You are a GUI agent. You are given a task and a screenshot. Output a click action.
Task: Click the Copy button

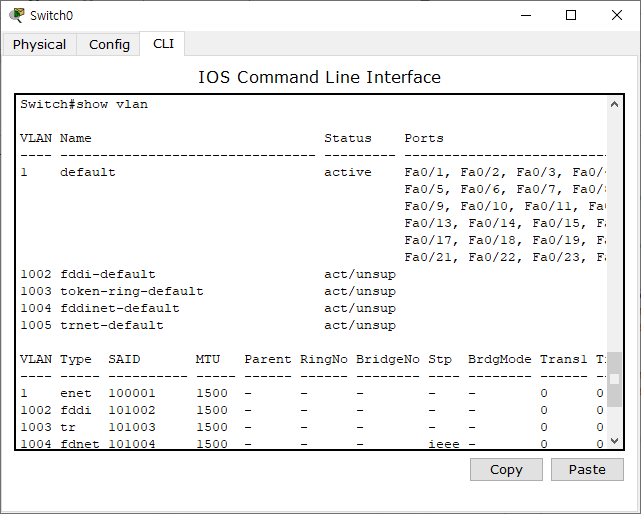point(506,469)
